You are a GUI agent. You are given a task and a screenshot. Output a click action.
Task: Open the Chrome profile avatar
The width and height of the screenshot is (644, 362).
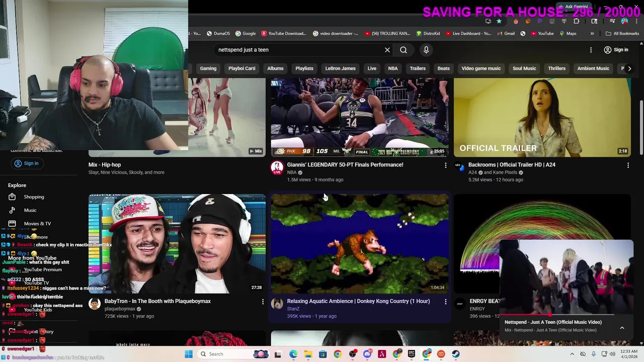click(624, 21)
